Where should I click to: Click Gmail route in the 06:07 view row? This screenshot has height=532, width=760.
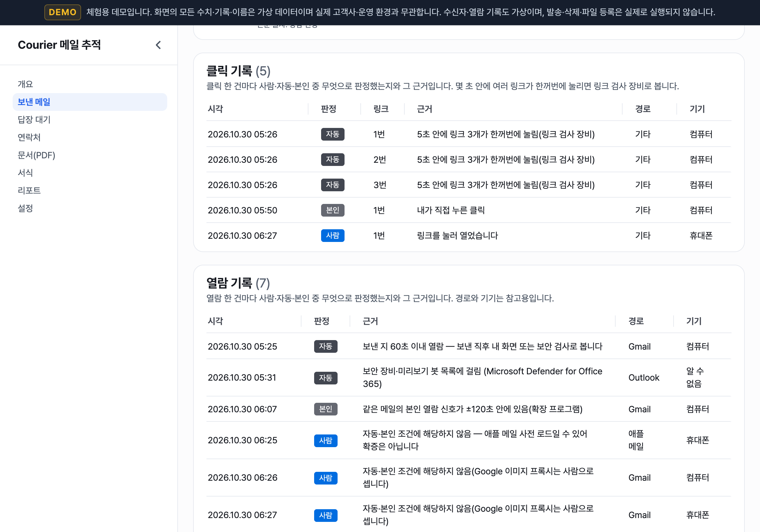tap(640, 409)
